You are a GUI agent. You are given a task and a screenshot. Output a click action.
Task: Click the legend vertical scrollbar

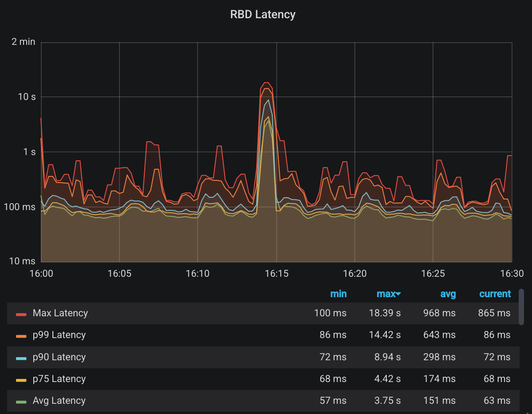(521, 307)
